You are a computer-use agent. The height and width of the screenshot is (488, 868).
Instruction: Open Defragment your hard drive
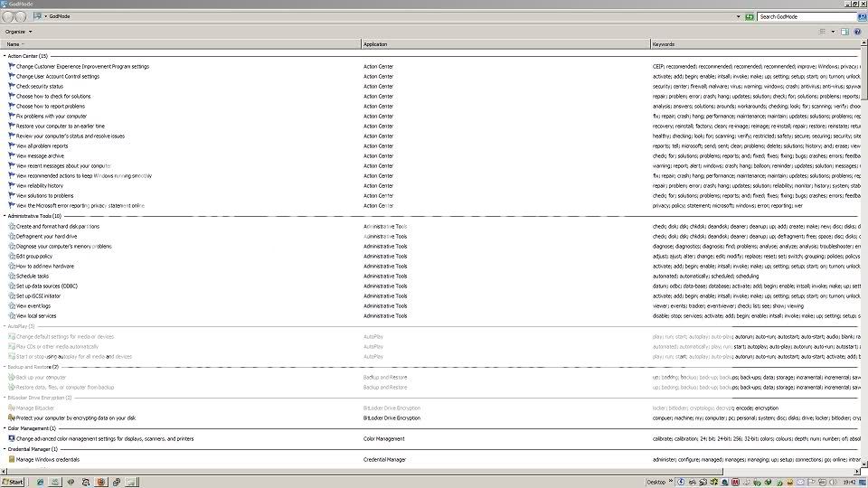[x=46, y=236]
